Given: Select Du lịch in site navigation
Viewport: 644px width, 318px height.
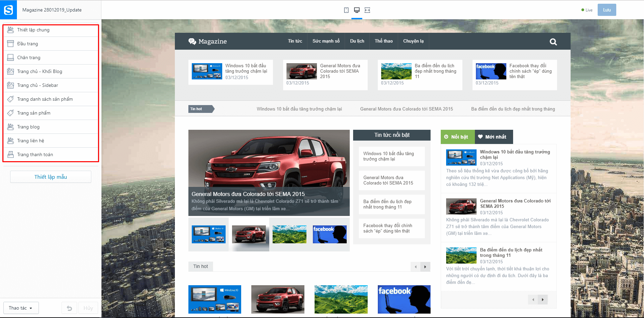Looking at the screenshot, I should (x=357, y=41).
